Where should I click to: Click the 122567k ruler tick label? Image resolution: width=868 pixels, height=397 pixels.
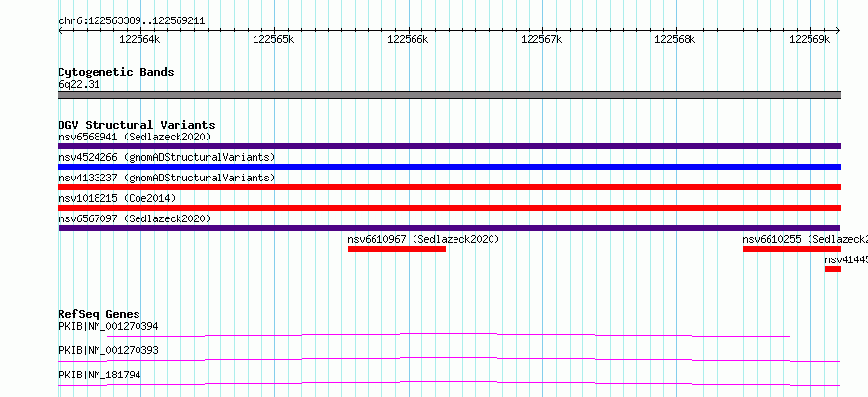(542, 39)
